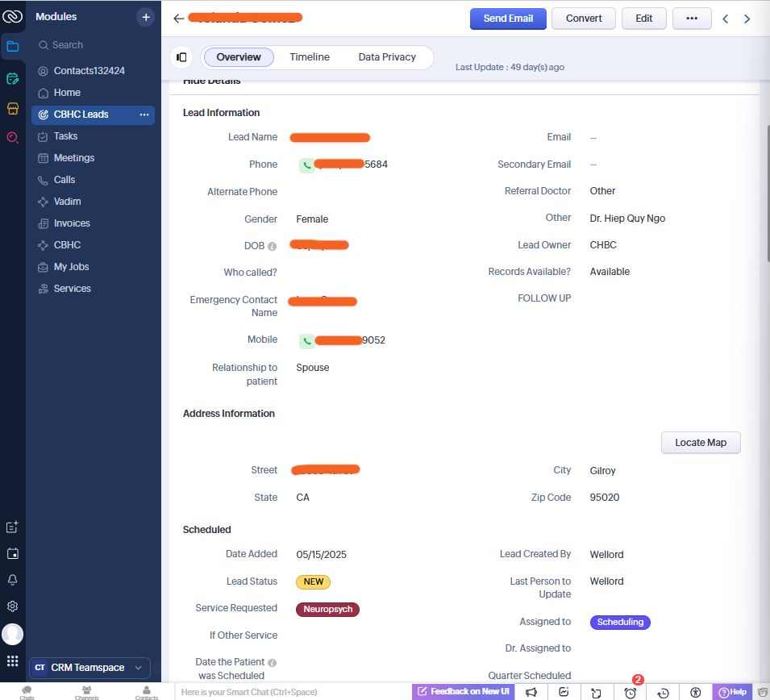Click the Send Email button
Image resolution: width=770 pixels, height=700 pixels.
point(508,19)
